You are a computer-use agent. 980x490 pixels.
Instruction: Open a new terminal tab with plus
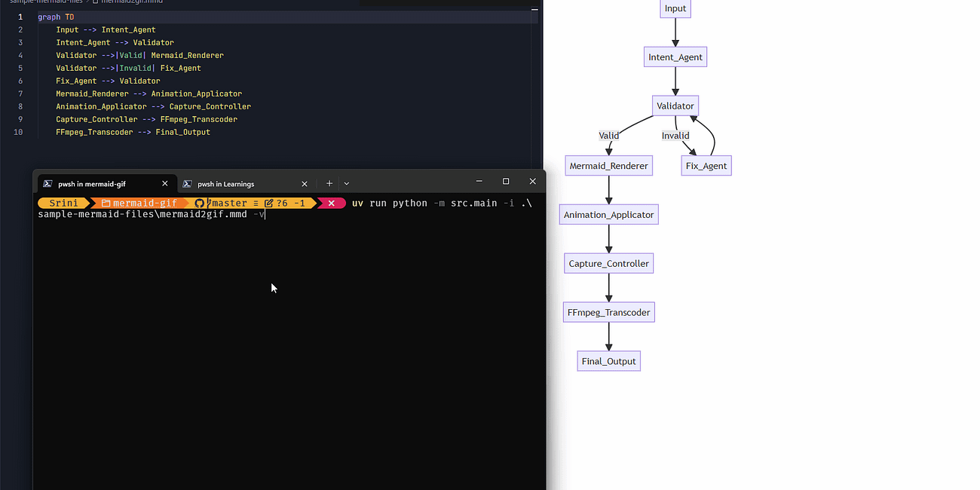point(329,183)
